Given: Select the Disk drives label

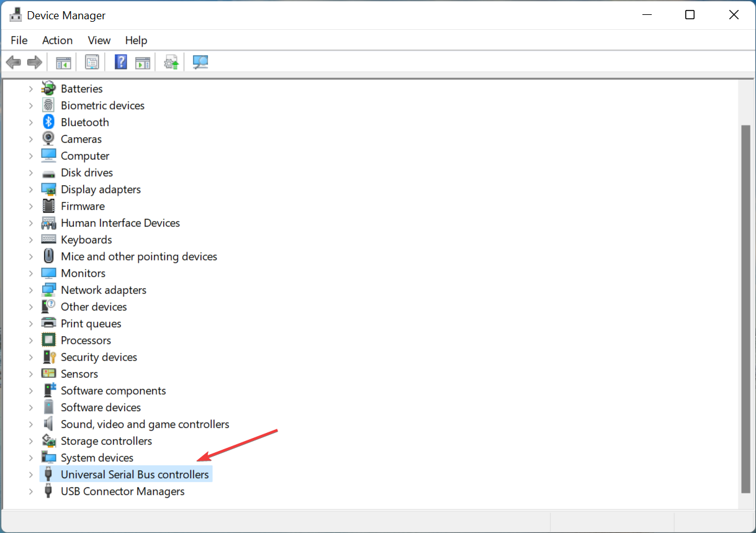Looking at the screenshot, I should (87, 173).
